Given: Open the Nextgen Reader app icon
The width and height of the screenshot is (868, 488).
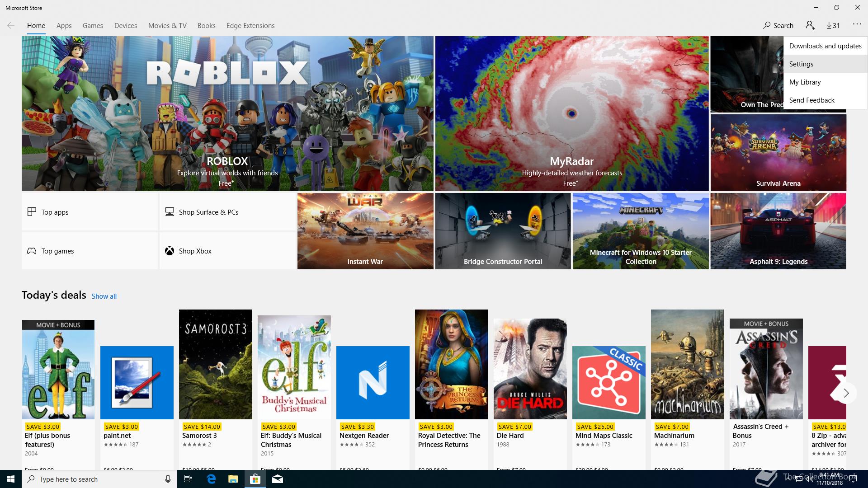Looking at the screenshot, I should (373, 382).
